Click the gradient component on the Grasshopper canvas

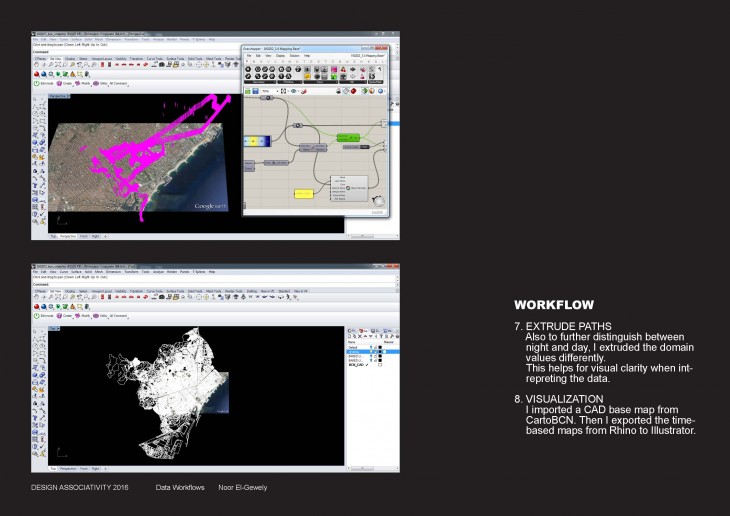[257, 141]
